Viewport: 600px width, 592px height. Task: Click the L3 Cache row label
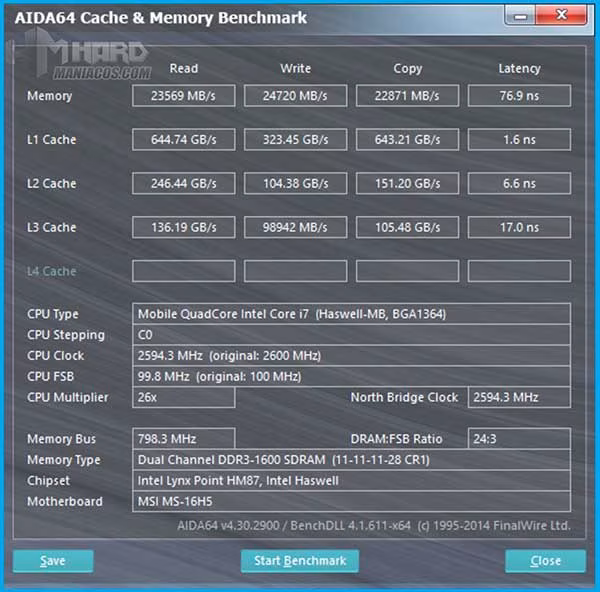click(51, 228)
